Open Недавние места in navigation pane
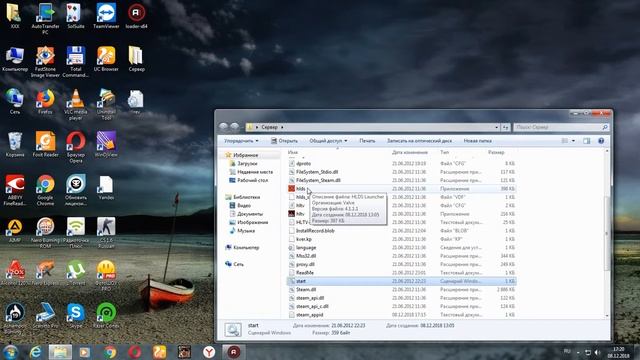The height and width of the screenshot is (360, 640). coord(255,172)
